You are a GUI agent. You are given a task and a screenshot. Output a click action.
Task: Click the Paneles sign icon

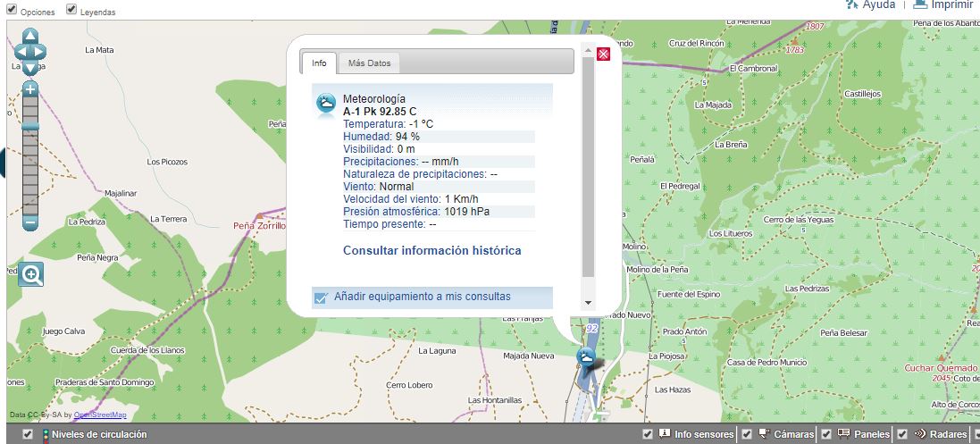point(843,433)
